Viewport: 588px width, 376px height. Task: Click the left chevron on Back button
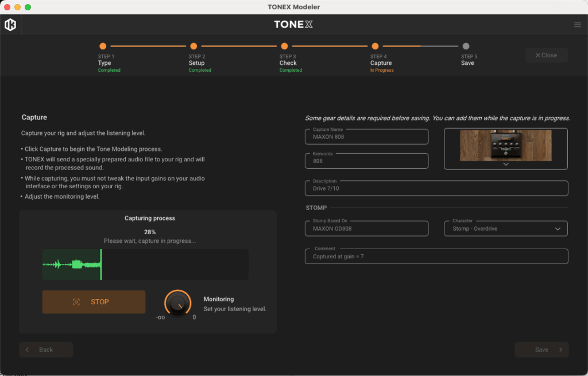tap(27, 350)
